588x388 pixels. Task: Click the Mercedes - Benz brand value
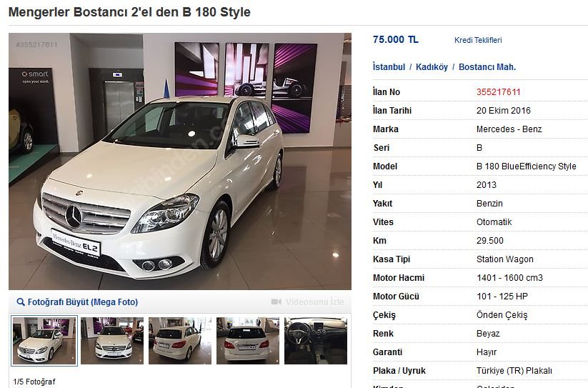[x=509, y=129]
